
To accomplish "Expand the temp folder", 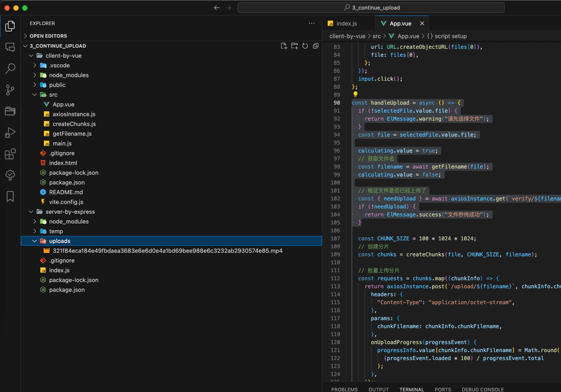I will click(x=171, y=231).
